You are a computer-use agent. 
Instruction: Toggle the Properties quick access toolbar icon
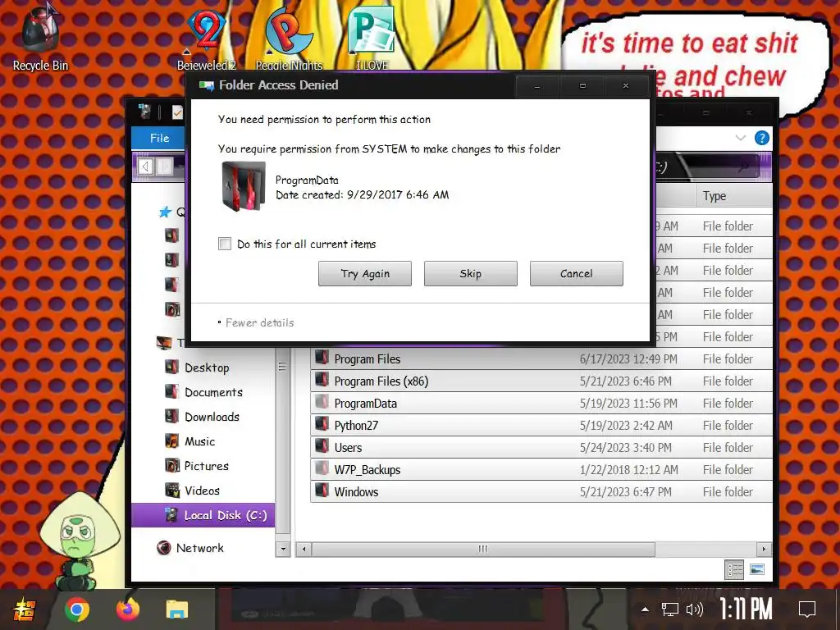pyautogui.click(x=177, y=112)
